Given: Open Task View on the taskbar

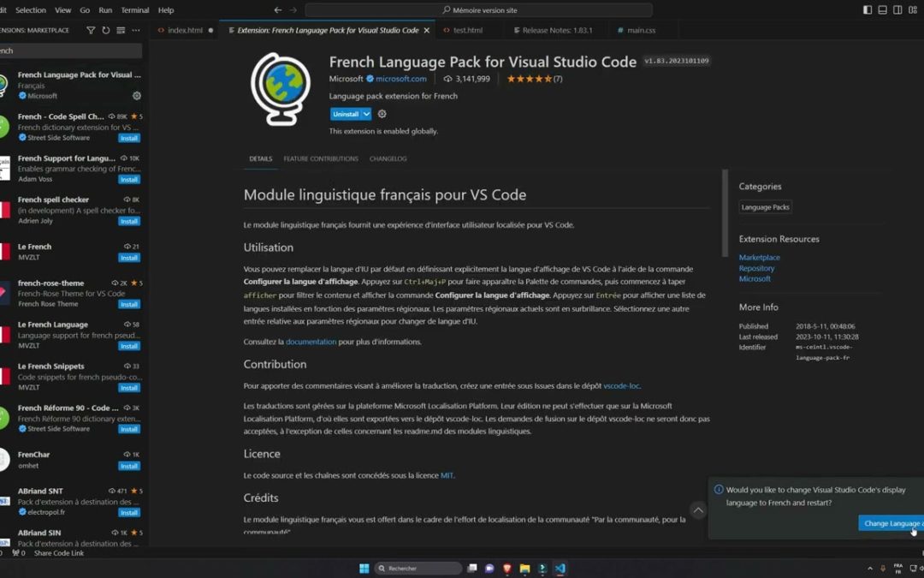Looking at the screenshot, I should point(472,569).
